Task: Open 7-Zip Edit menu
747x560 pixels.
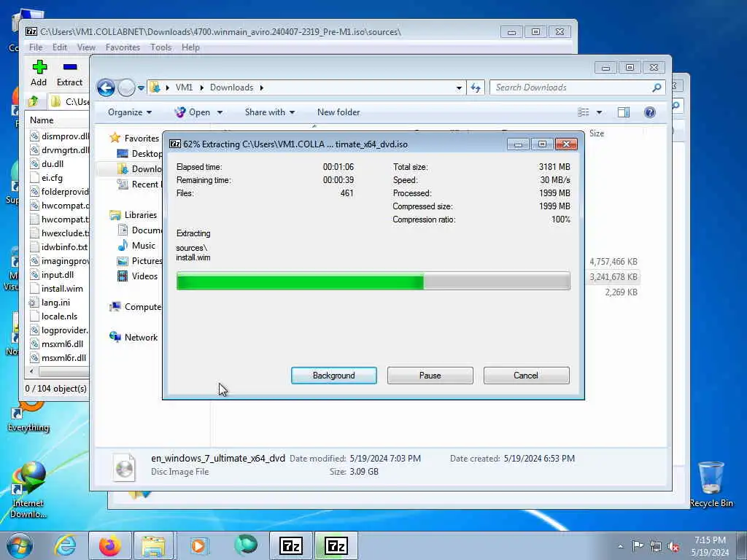Action: coord(60,47)
